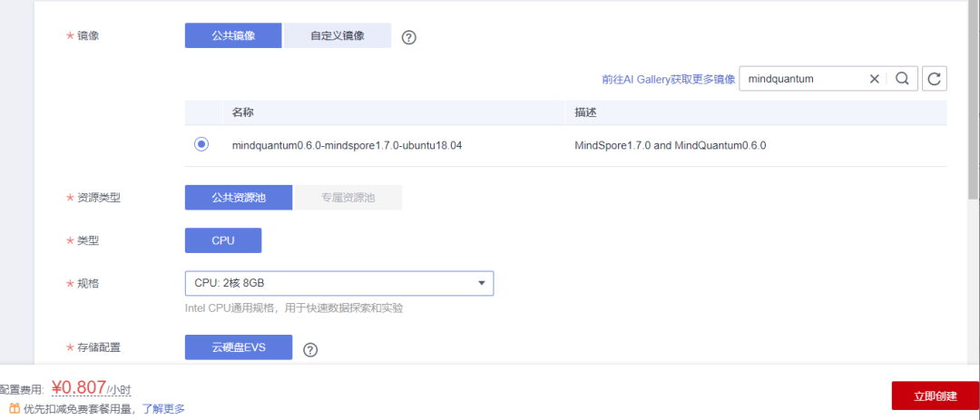The height and width of the screenshot is (420, 980).
Task: Clear the mindquantum search text
Action: [x=875, y=79]
